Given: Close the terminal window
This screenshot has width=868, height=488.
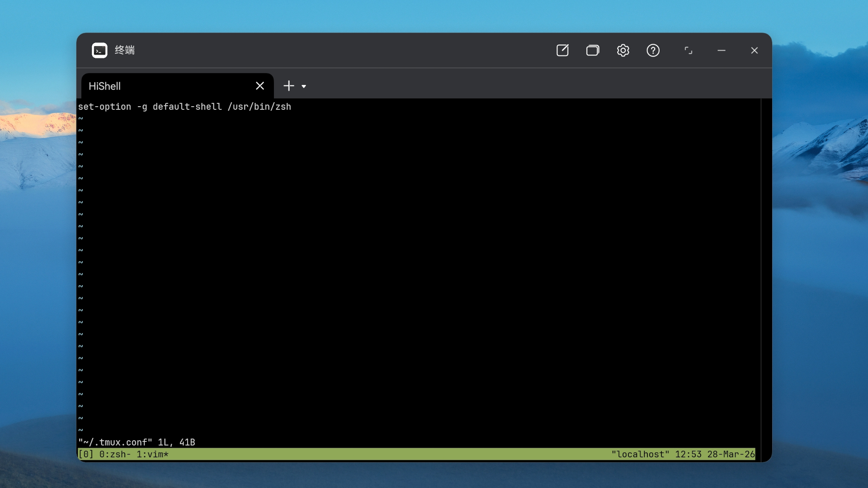Looking at the screenshot, I should (x=754, y=50).
